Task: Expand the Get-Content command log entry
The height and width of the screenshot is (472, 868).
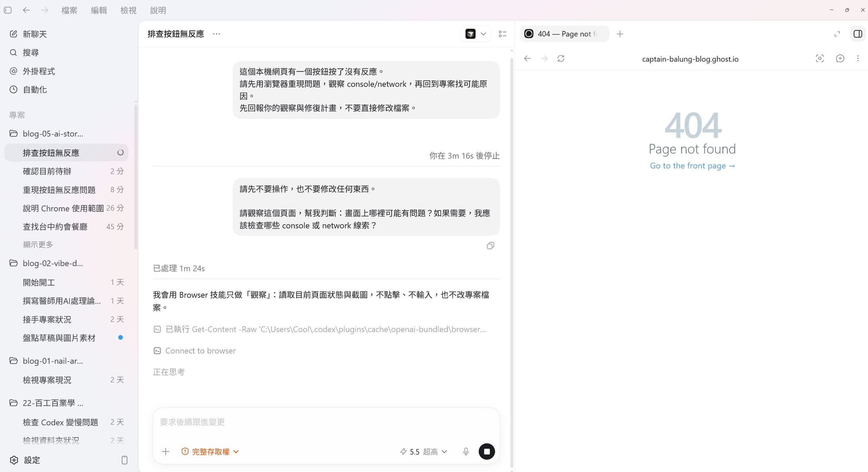Action: [320, 329]
